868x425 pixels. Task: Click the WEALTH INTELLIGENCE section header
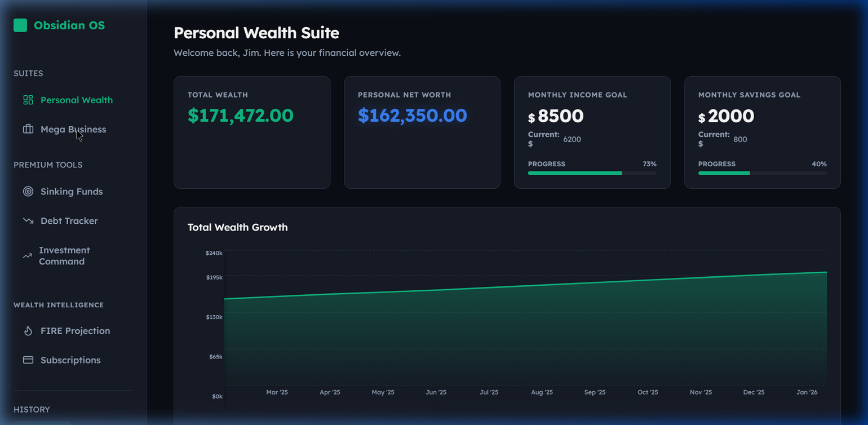(x=59, y=305)
